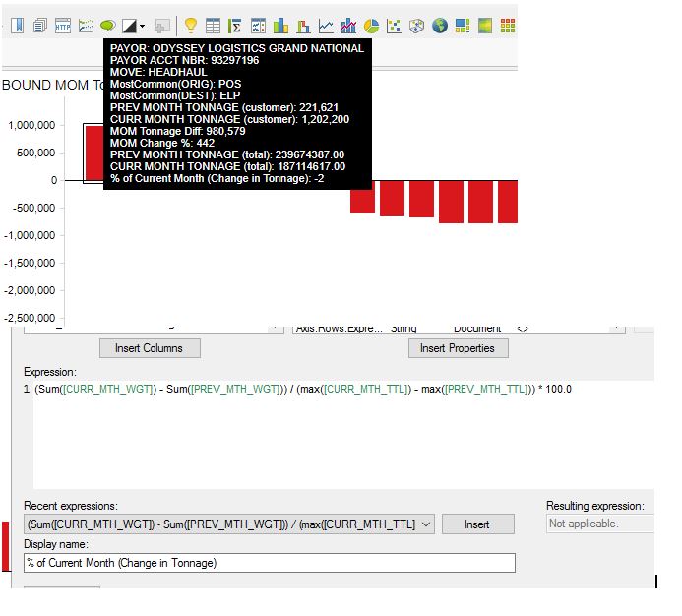Click into the Display name text field
The width and height of the screenshot is (682, 616).
point(269,563)
